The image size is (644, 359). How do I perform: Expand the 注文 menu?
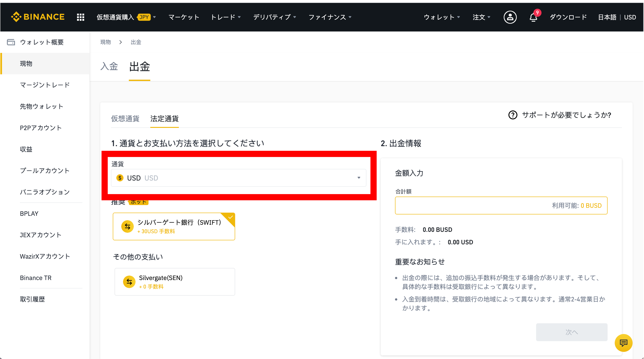click(481, 17)
